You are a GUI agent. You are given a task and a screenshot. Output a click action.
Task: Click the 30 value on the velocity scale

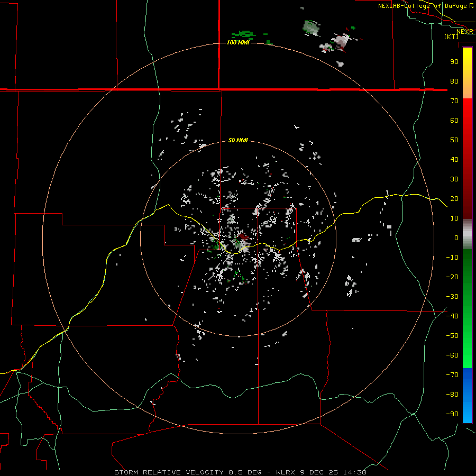click(454, 179)
